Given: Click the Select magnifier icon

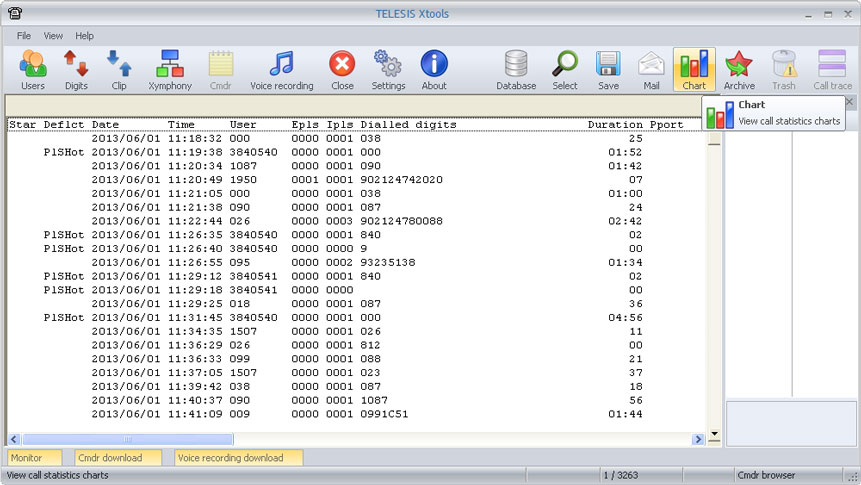Looking at the screenshot, I should pos(565,65).
